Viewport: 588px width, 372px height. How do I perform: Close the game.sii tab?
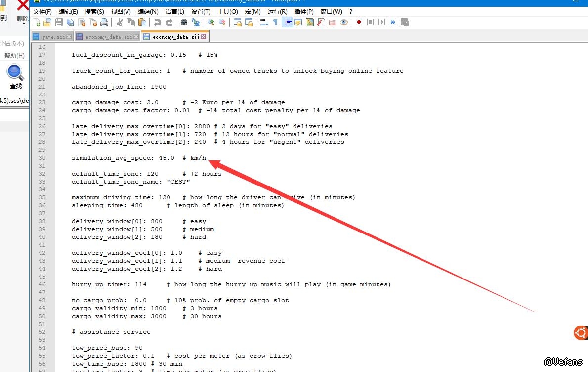69,37
